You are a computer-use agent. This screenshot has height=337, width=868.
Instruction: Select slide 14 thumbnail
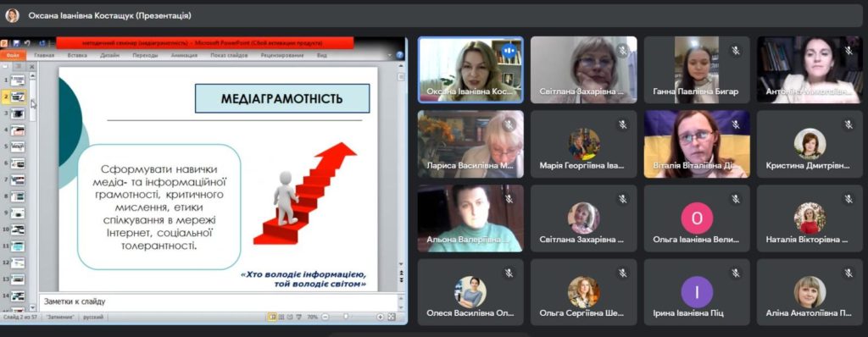(x=18, y=296)
